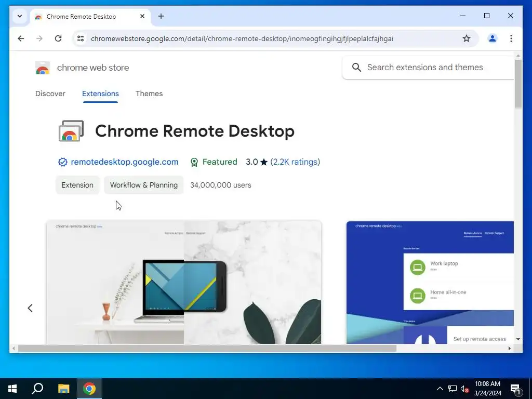The height and width of the screenshot is (399, 532).
Task: Close the Chrome Remote Desktop tab
Action: (142, 16)
